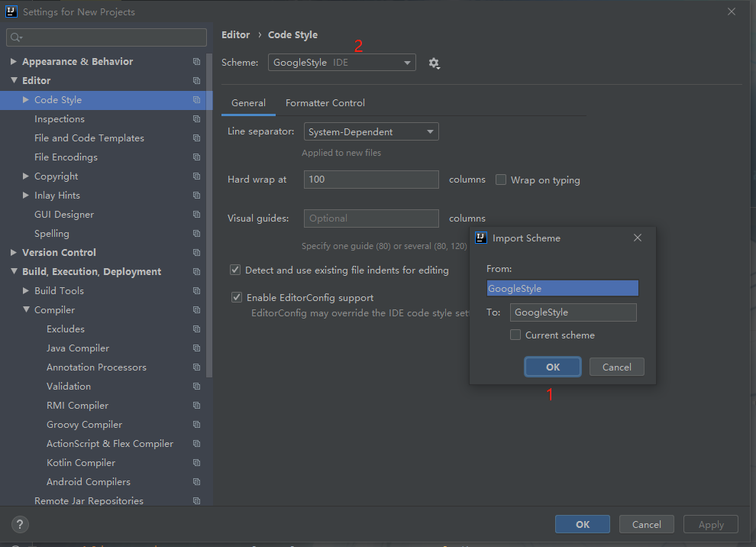The width and height of the screenshot is (756, 547).
Task: Select Annotation Processors settings page
Action: pyautogui.click(x=96, y=367)
